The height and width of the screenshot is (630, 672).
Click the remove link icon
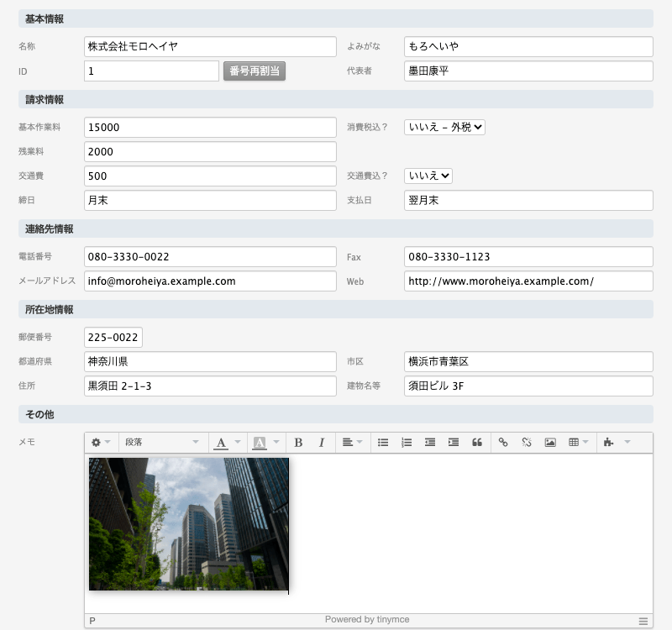point(527,443)
